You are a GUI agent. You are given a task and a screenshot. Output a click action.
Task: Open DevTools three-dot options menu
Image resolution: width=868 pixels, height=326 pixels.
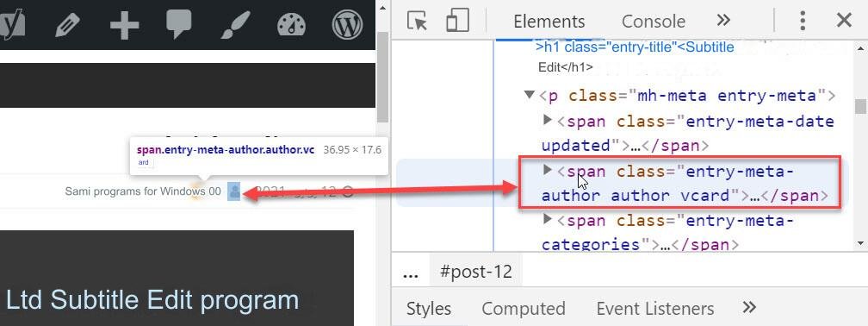click(803, 21)
